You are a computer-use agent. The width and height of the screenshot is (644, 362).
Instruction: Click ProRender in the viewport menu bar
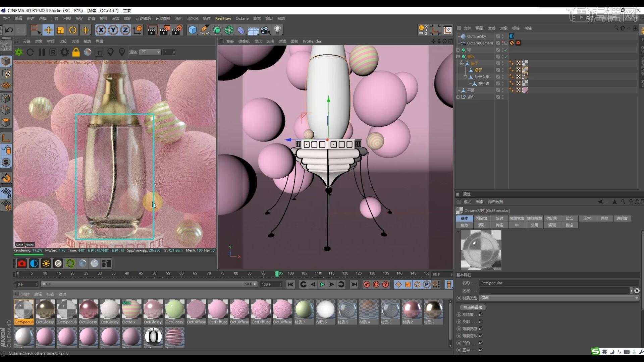pyautogui.click(x=312, y=41)
